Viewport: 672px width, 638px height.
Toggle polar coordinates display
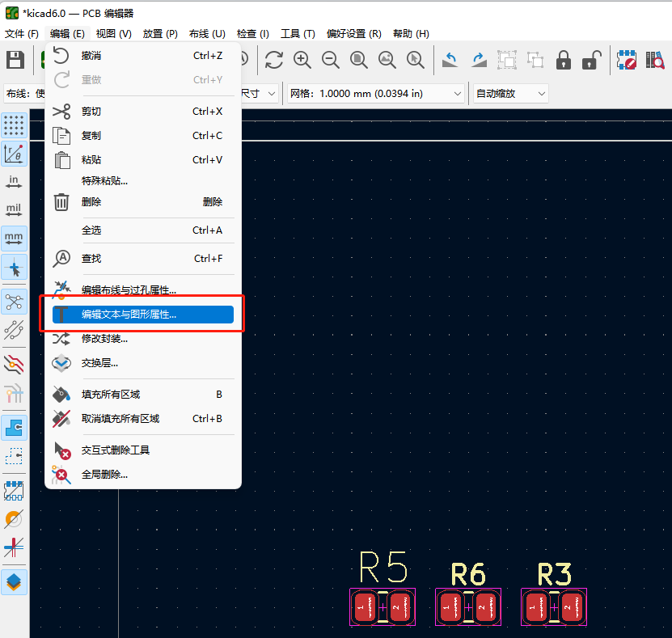click(14, 154)
